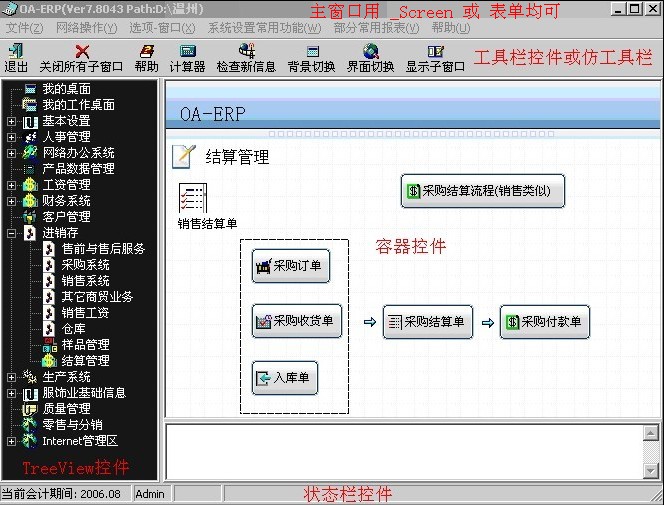The width and height of the screenshot is (664, 505).
Task: Open the 文件(Z) menu
Action: coord(25,28)
